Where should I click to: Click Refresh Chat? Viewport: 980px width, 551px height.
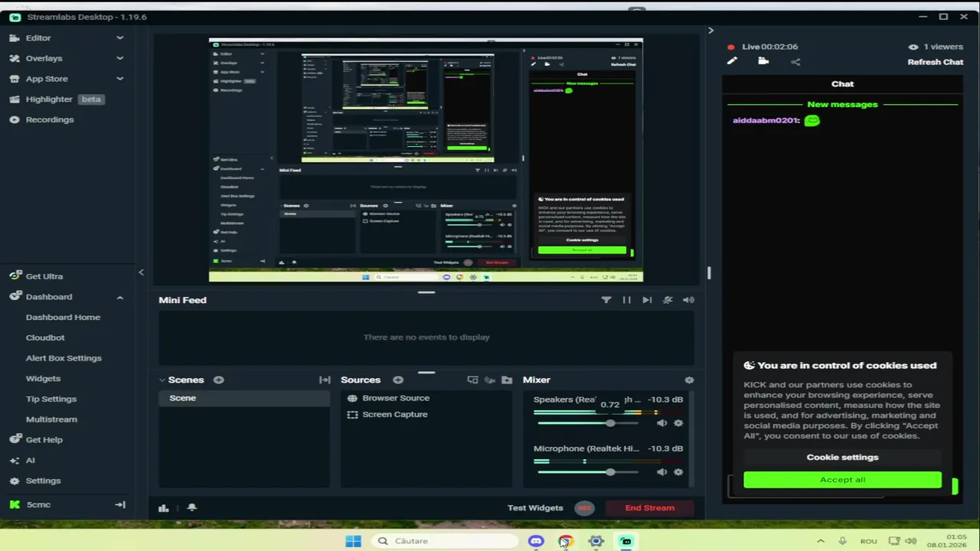coord(936,62)
